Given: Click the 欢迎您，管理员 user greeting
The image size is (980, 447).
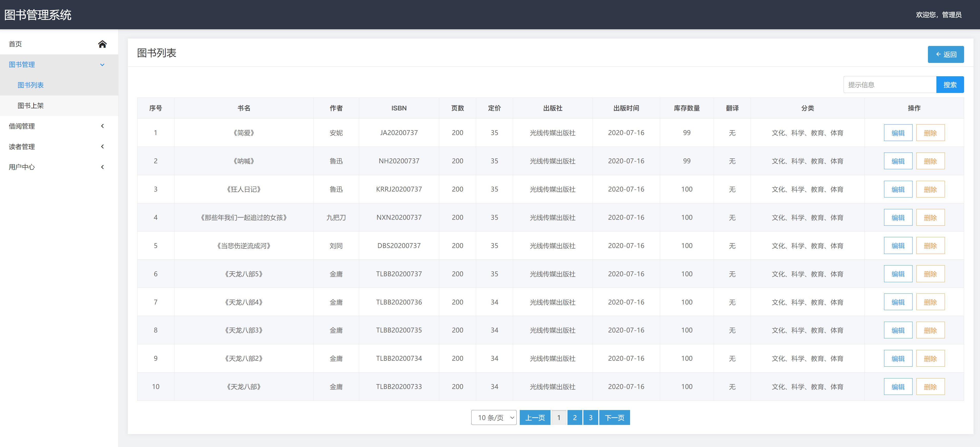Looking at the screenshot, I should 938,15.
